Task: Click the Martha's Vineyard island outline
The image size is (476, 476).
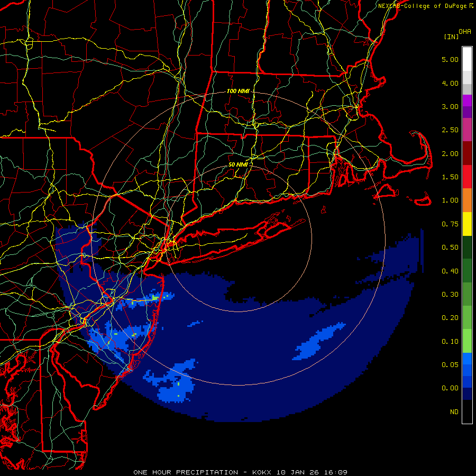Action: [387, 192]
